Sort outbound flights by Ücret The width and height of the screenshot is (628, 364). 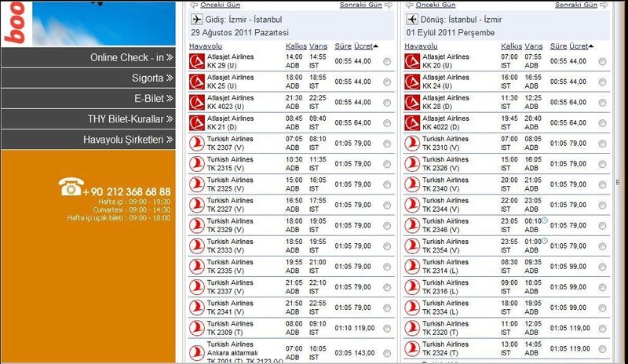[x=363, y=46]
